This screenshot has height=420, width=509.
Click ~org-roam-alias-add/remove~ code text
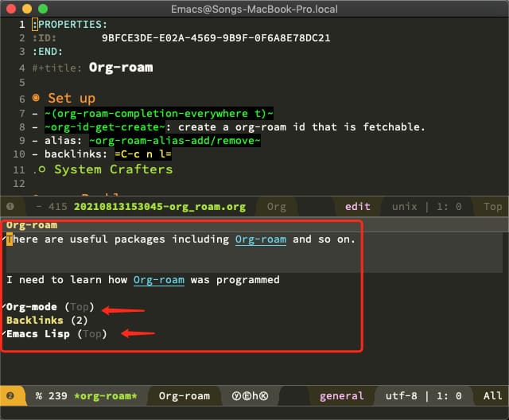(175, 141)
